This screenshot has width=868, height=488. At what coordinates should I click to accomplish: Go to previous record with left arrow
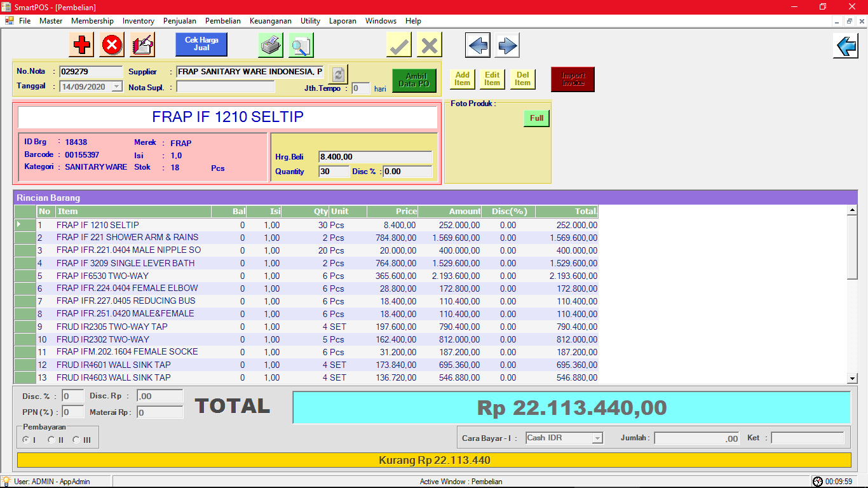coord(477,45)
